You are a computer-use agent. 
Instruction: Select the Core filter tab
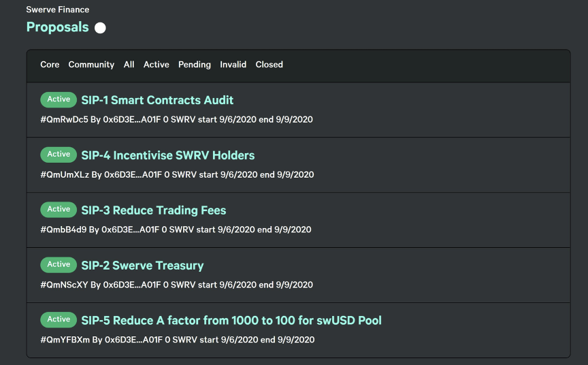[50, 65]
